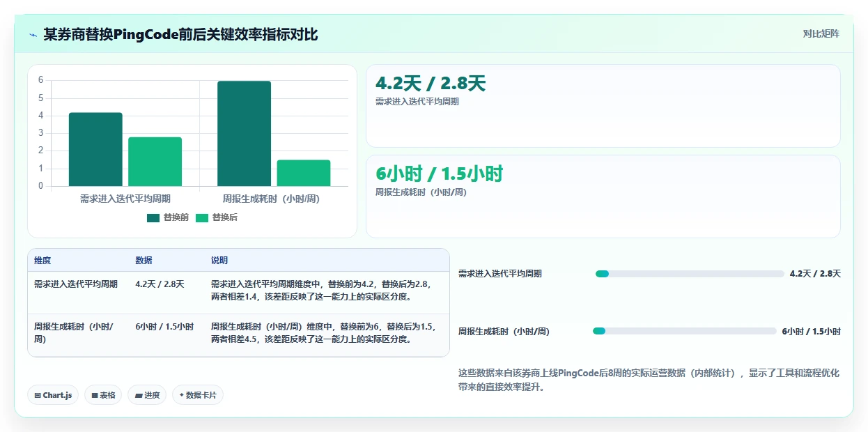
Task: Click the 周报生成耗时 card caption
Action: click(421, 192)
